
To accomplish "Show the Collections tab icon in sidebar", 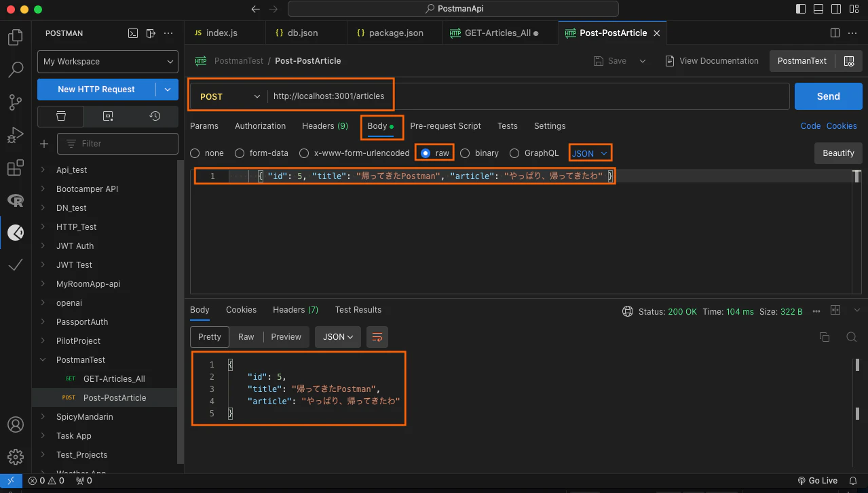I will 61,116.
